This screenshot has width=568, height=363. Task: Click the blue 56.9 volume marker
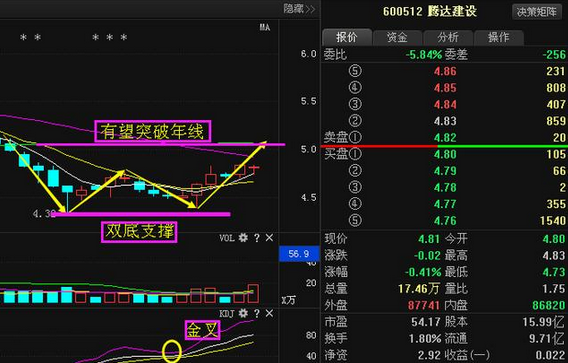[x=299, y=254]
